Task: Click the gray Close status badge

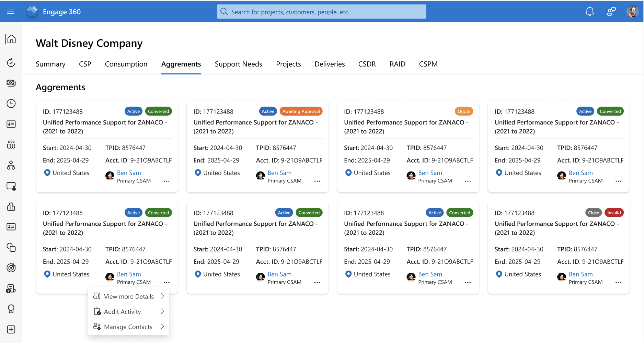Action: (x=593, y=213)
